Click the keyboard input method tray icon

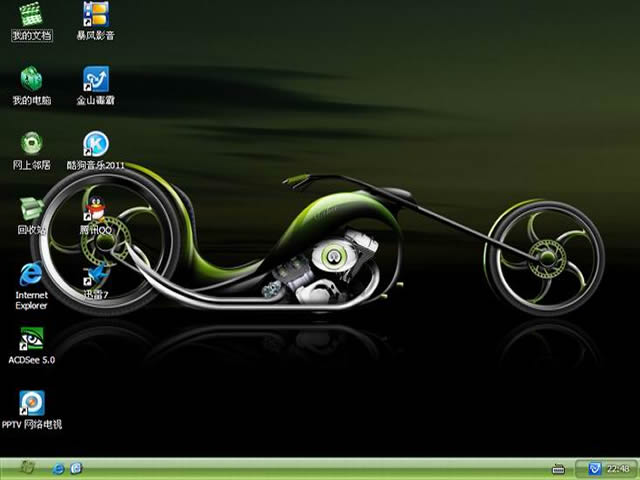[x=559, y=468]
